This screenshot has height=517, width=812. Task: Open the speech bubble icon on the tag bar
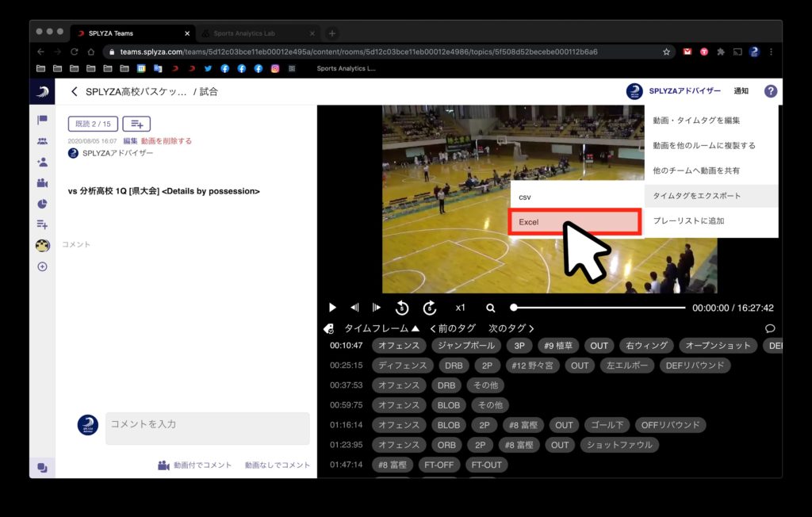coord(770,328)
